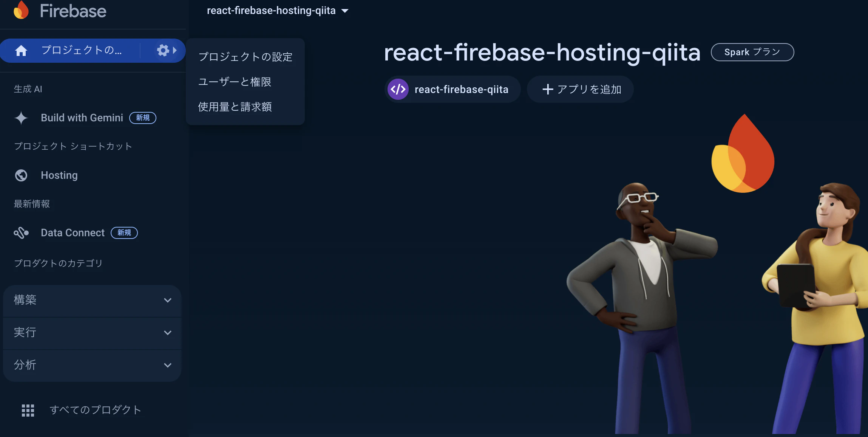This screenshot has width=868, height=437.
Task: Click the home icon for project overview
Action: pyautogui.click(x=21, y=50)
